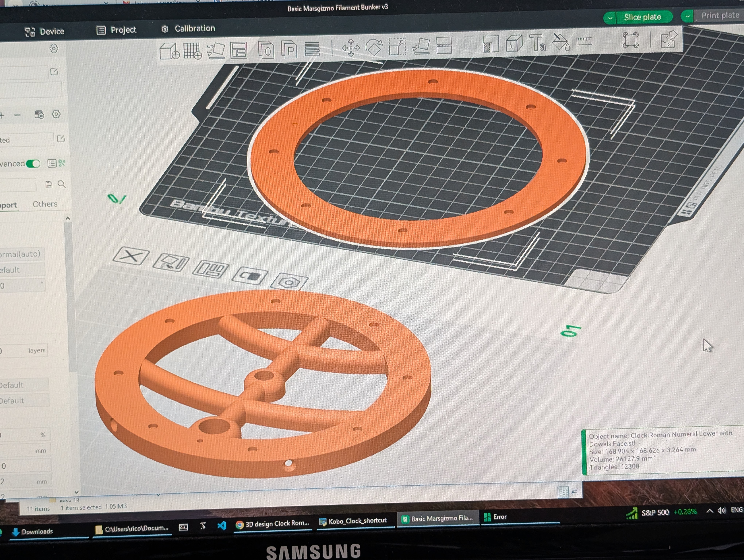Expand the Slice plate dropdown arrow
Image resolution: width=744 pixels, height=560 pixels.
(610, 18)
